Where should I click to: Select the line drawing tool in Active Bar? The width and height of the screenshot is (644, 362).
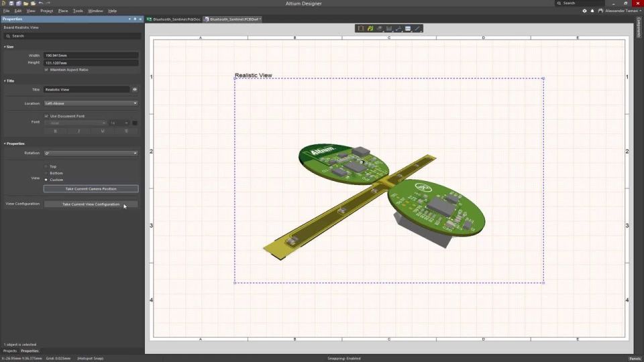[417, 28]
